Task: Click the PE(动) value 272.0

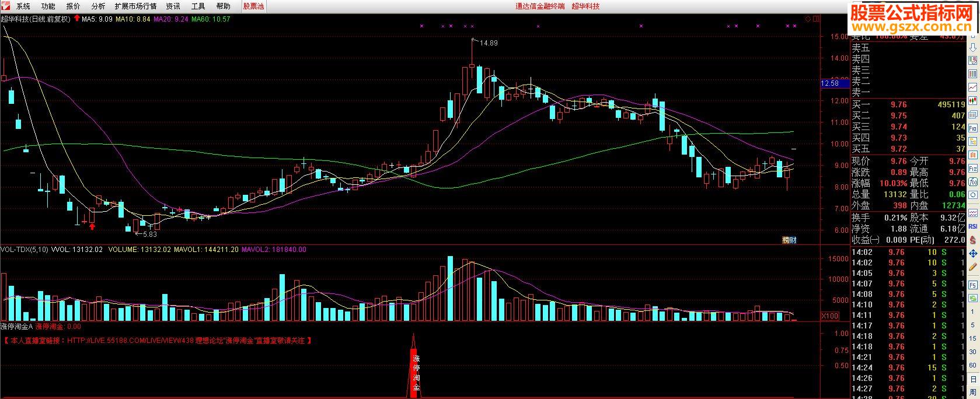Action: [954, 240]
